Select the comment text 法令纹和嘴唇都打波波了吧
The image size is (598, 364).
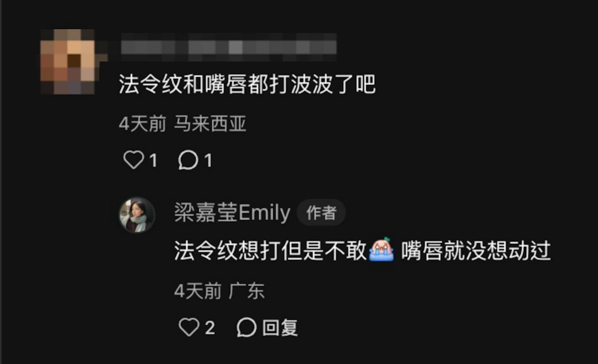tap(247, 84)
